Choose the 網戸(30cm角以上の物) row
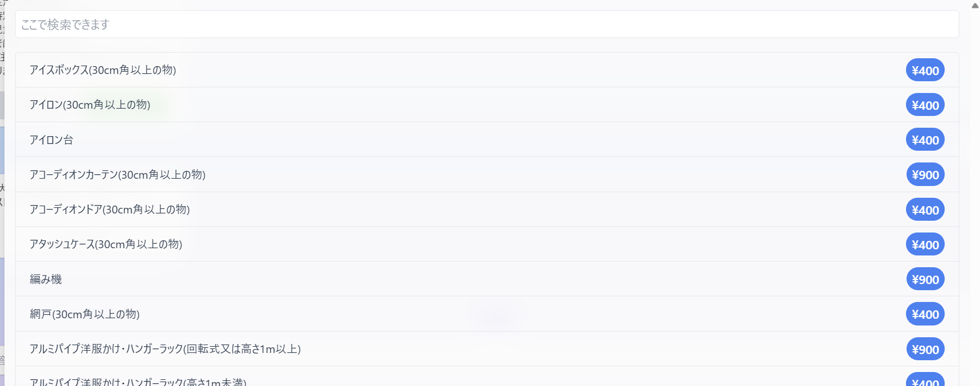This screenshot has width=980, height=386. tap(85, 314)
